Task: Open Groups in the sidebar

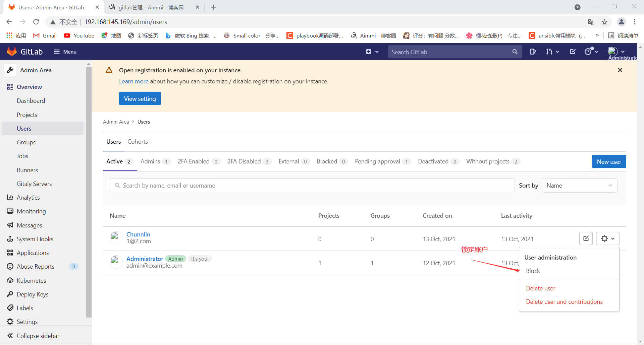Action: [x=26, y=142]
